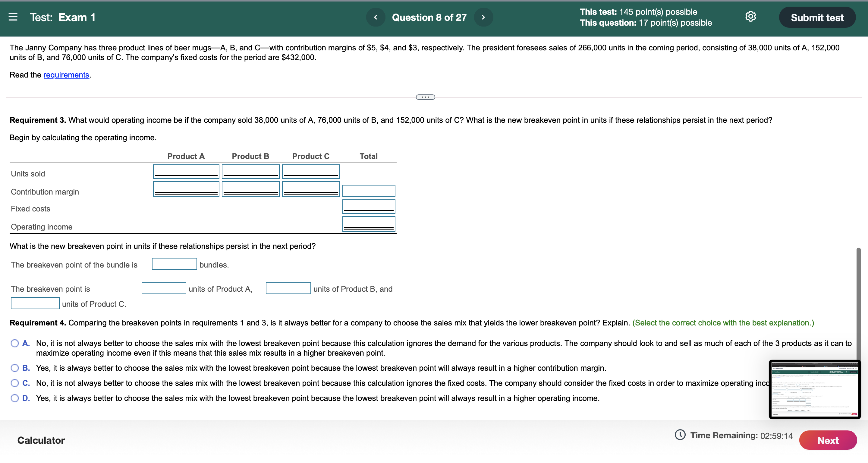The height and width of the screenshot is (463, 868).
Task: Click the Contribution margin Total field
Action: coord(368,191)
